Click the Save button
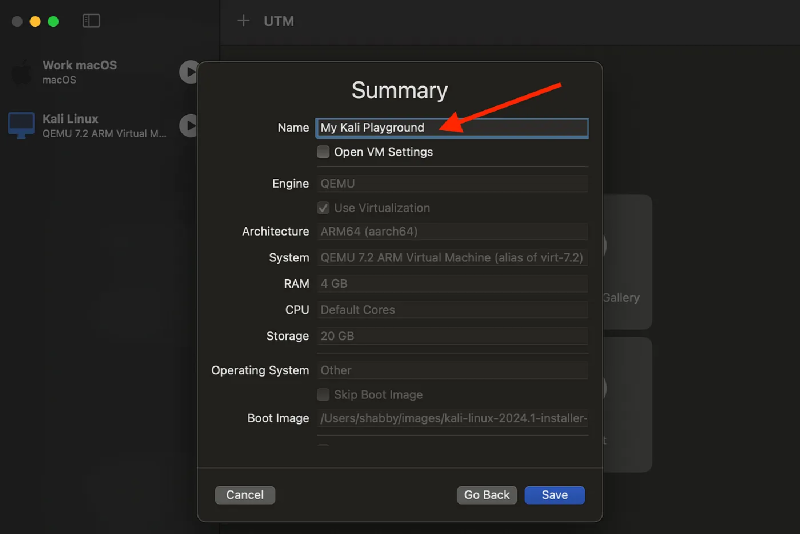This screenshot has height=534, width=800. (554, 495)
